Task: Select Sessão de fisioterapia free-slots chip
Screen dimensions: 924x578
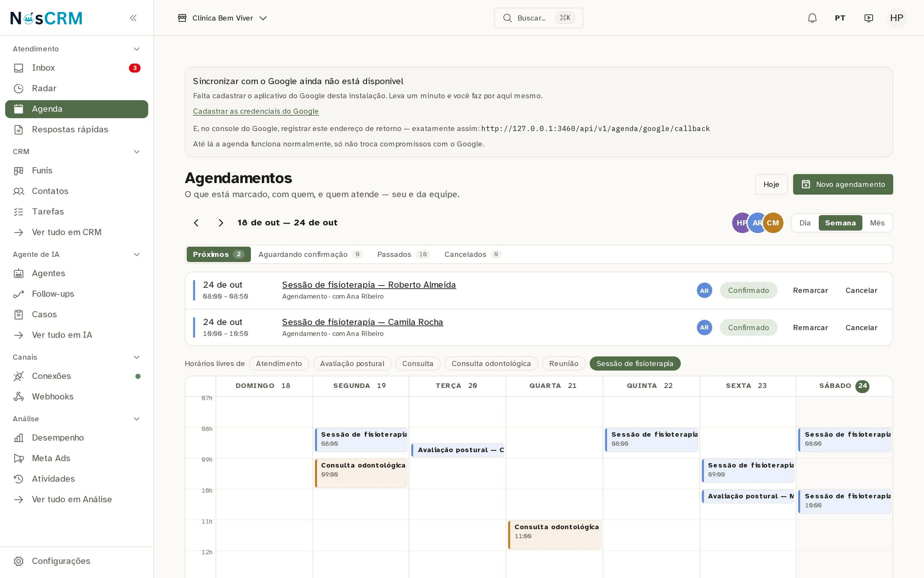Action: (x=635, y=363)
